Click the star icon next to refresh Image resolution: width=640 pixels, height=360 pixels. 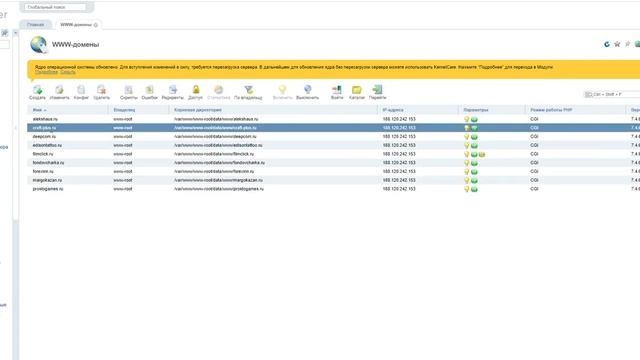[617, 44]
